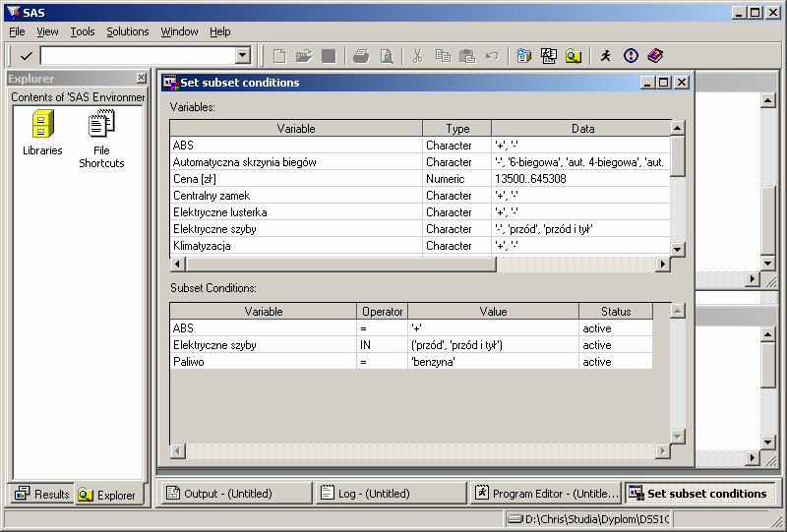
Task: Select the Libraries icon in Explorer
Action: pos(42,133)
